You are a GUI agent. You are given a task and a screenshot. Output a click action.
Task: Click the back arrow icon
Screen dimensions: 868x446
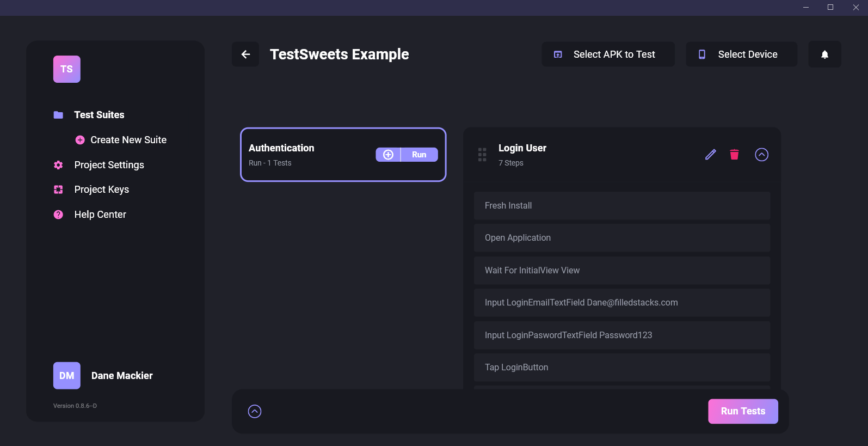(x=245, y=54)
